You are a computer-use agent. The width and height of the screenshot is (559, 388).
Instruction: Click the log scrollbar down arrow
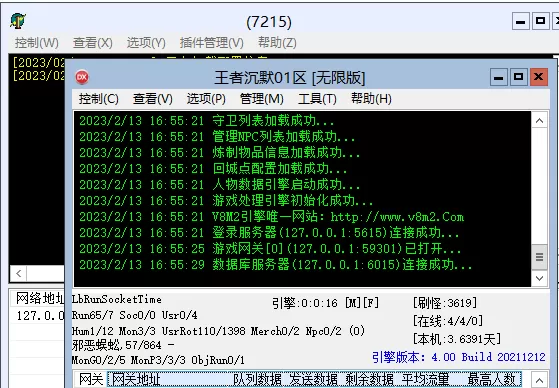539,278
